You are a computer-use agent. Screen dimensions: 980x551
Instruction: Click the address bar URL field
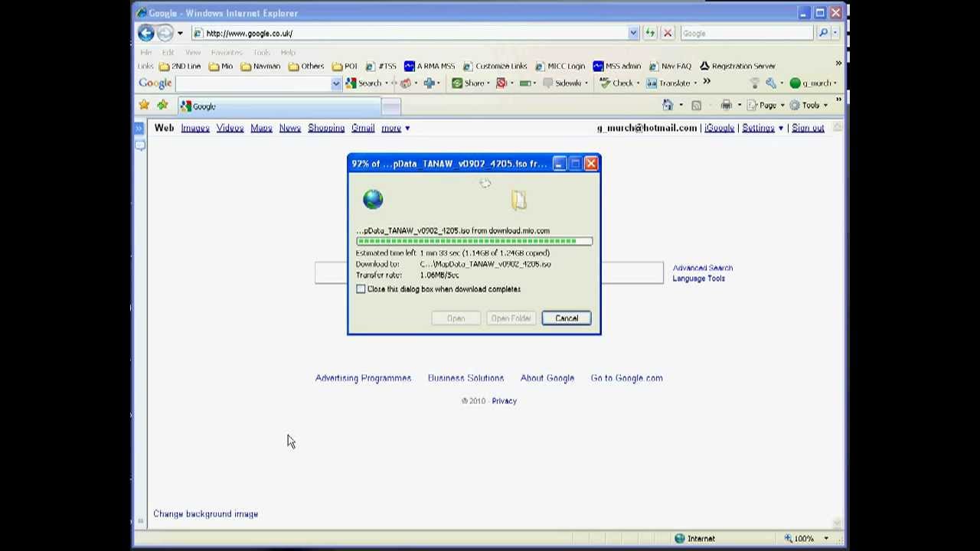(x=410, y=33)
